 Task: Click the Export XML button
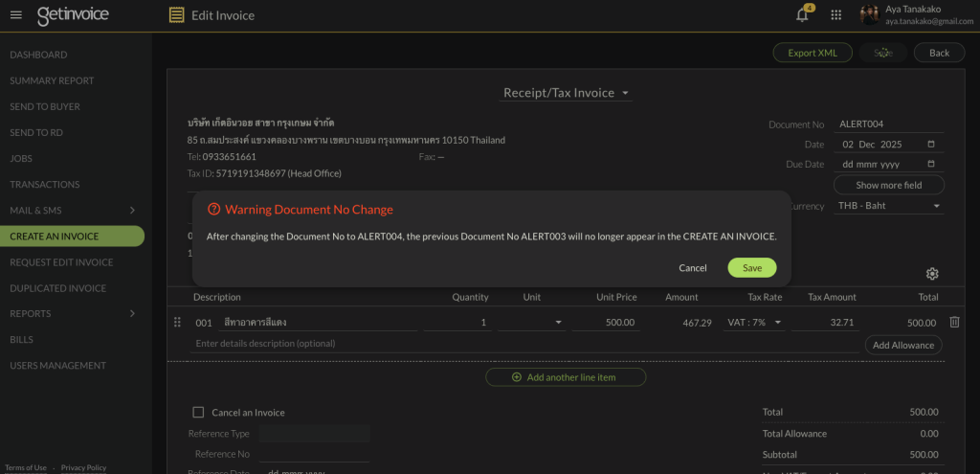coord(812,53)
